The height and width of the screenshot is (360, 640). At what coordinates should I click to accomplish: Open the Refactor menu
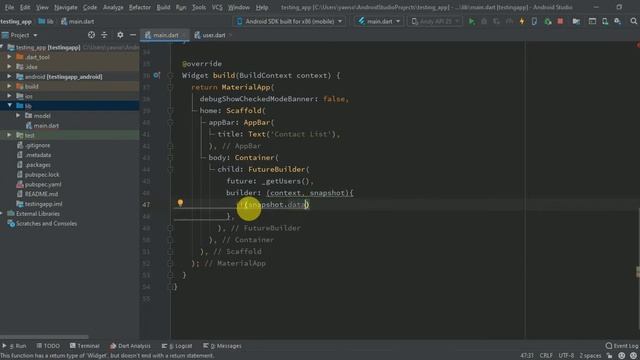140,7
